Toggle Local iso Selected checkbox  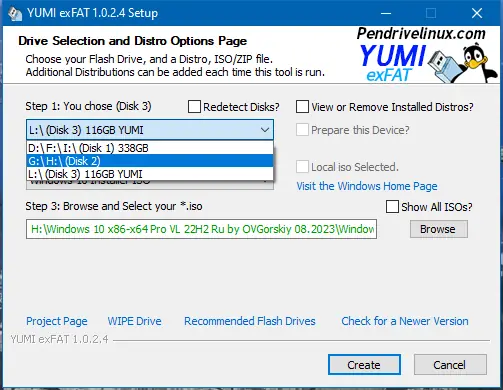coord(302,167)
